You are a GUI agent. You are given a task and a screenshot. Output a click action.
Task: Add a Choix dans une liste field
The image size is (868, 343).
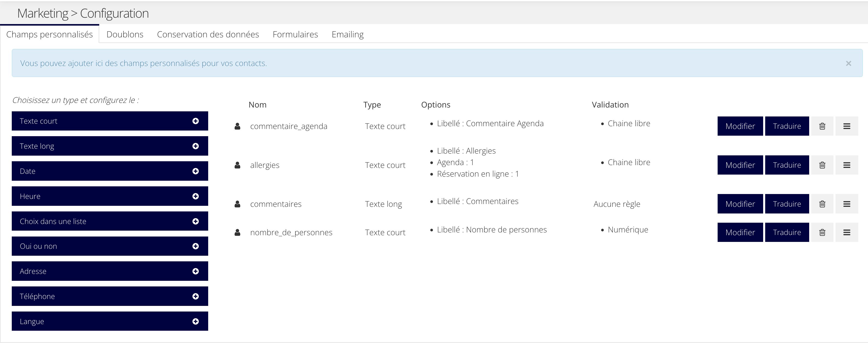pos(110,221)
